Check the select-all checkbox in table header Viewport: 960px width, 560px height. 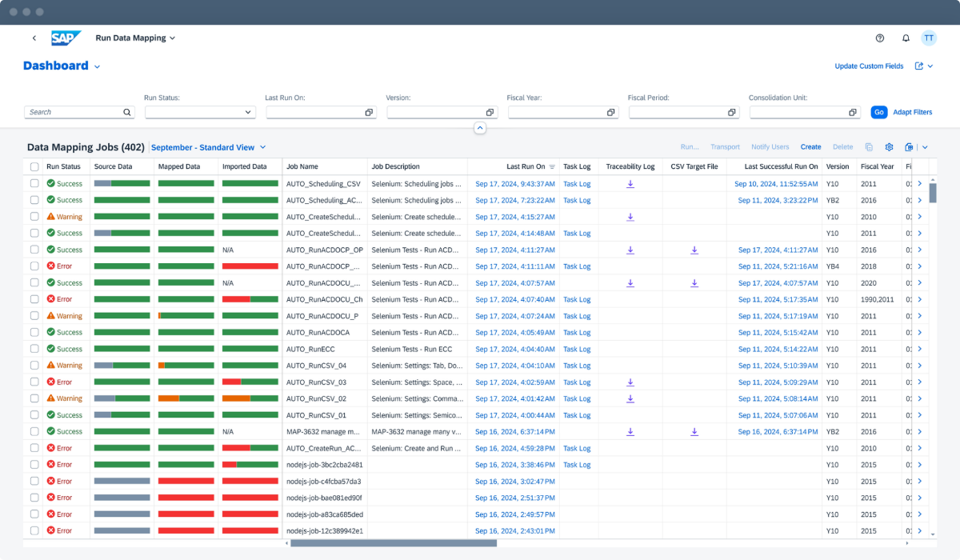34,167
